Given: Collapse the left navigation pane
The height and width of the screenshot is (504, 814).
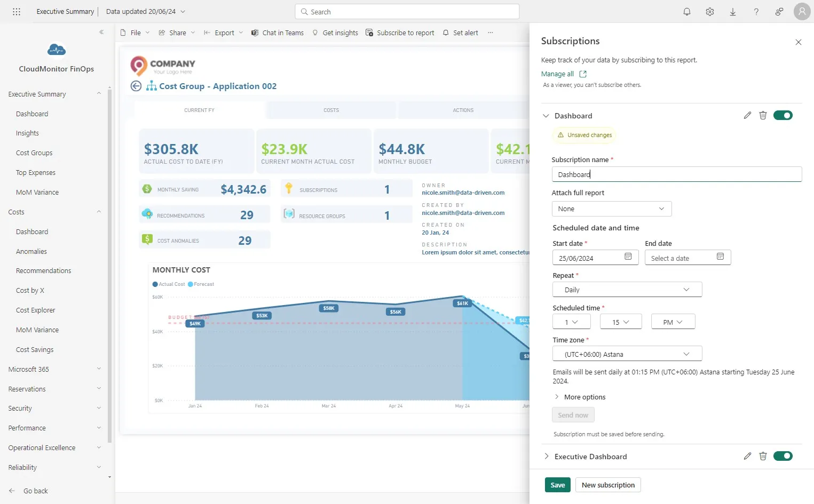Looking at the screenshot, I should pos(101,32).
